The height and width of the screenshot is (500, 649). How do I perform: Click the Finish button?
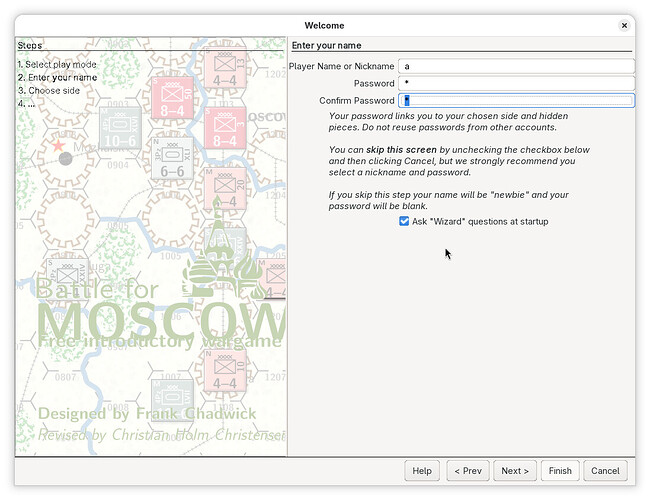tap(560, 471)
